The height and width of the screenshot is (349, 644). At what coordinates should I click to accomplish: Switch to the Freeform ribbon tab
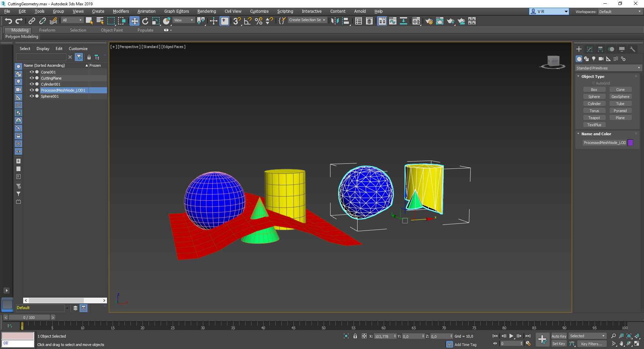point(47,30)
